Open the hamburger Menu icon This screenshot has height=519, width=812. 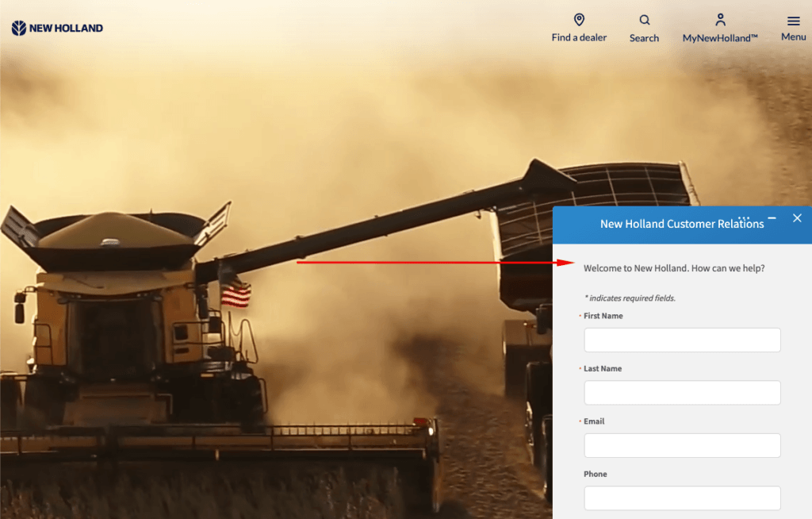tap(792, 21)
